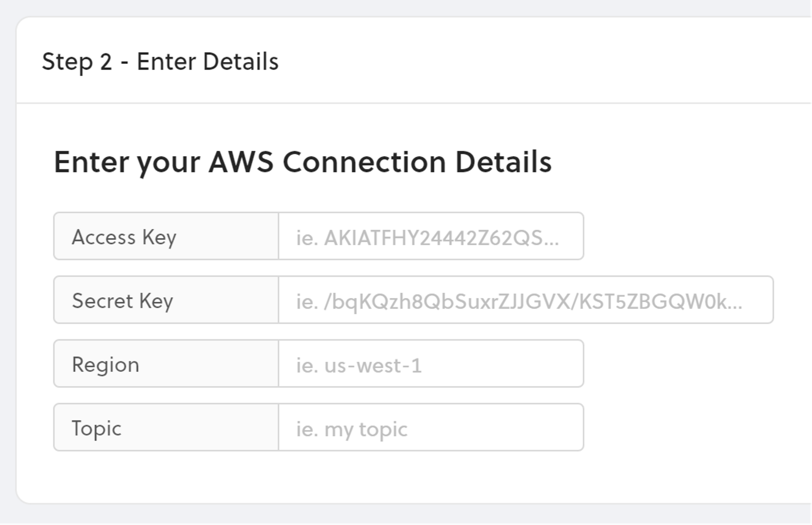
Task: Click the word "Details" in step header
Action: tap(241, 61)
